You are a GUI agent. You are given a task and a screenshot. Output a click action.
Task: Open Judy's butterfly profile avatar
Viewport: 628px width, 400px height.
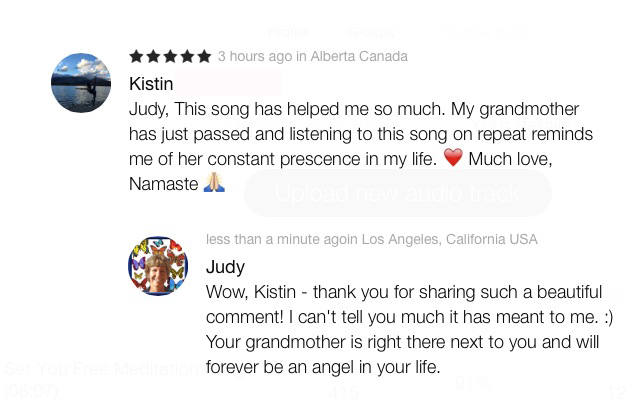pos(158,266)
